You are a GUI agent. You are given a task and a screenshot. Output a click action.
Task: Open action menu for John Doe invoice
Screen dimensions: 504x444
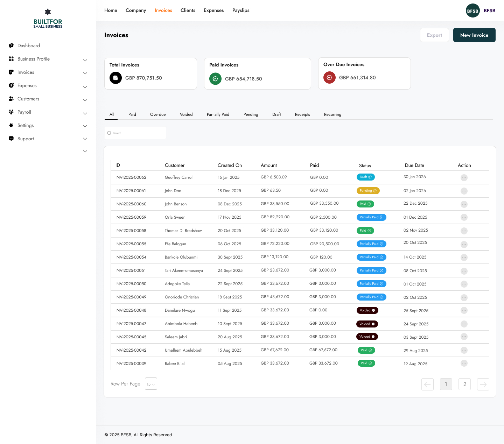(464, 191)
